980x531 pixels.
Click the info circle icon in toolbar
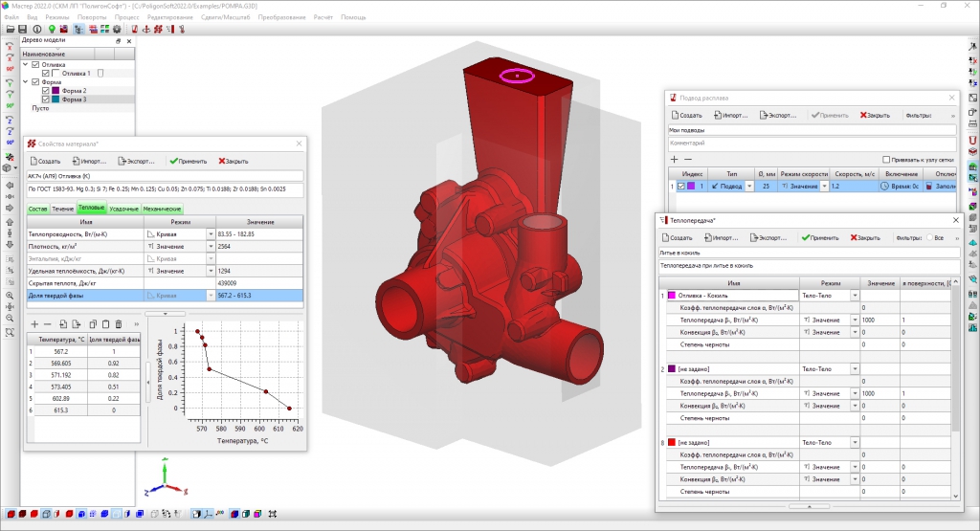36,30
